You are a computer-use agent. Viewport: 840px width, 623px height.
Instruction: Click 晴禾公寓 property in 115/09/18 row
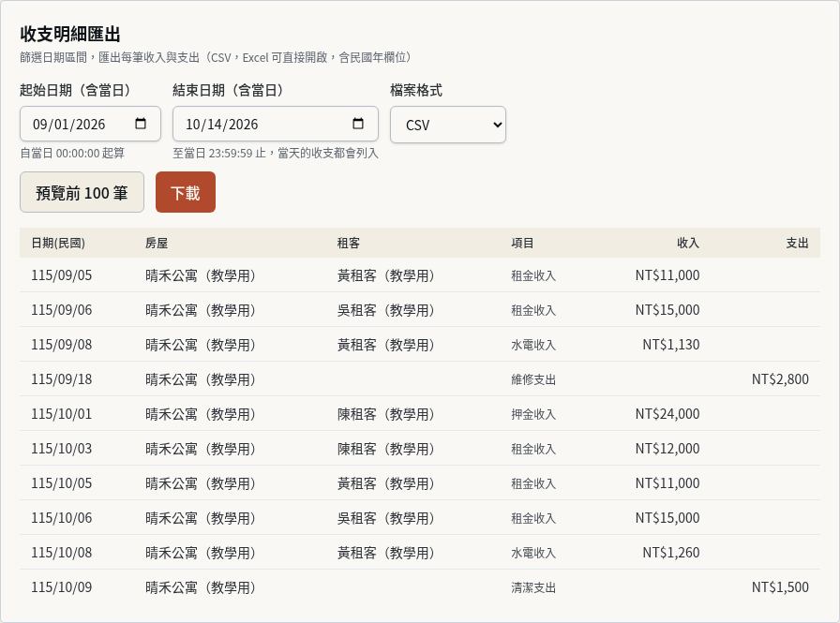[x=201, y=379]
